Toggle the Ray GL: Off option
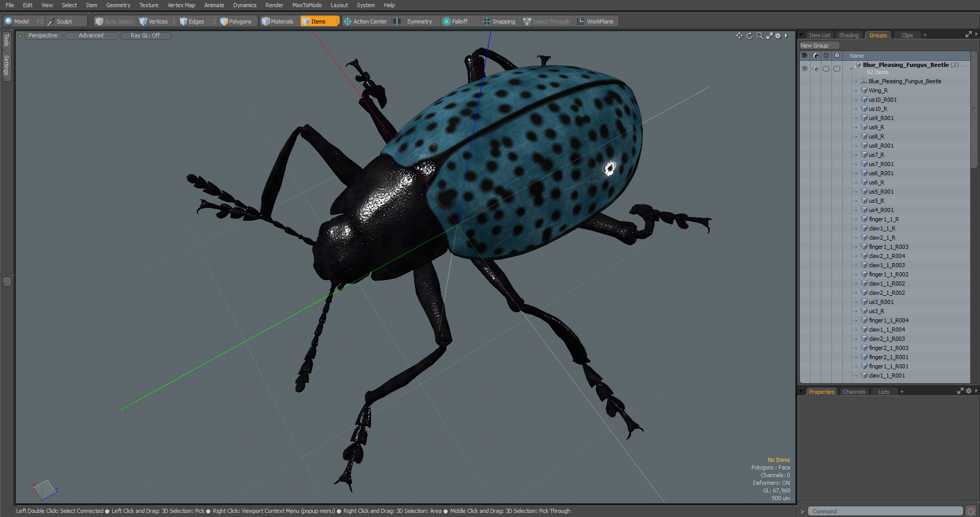 (145, 36)
